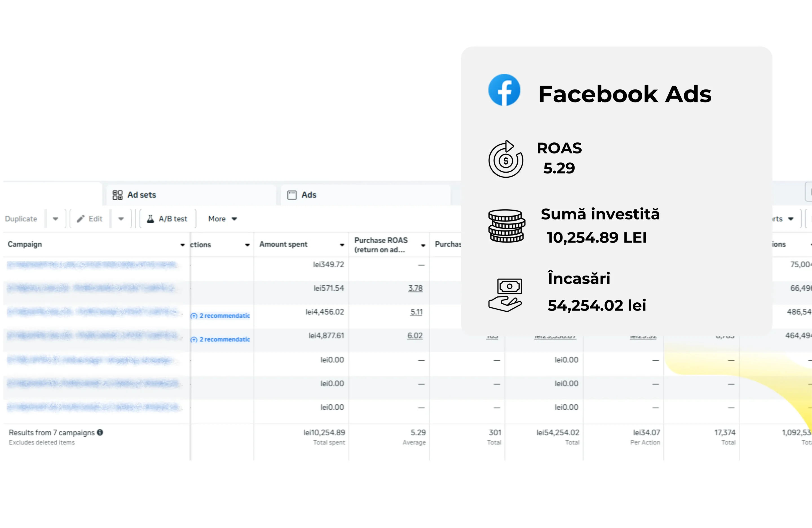
Task: Click the info icon beside Results from 7 campaigns
Action: pos(100,432)
